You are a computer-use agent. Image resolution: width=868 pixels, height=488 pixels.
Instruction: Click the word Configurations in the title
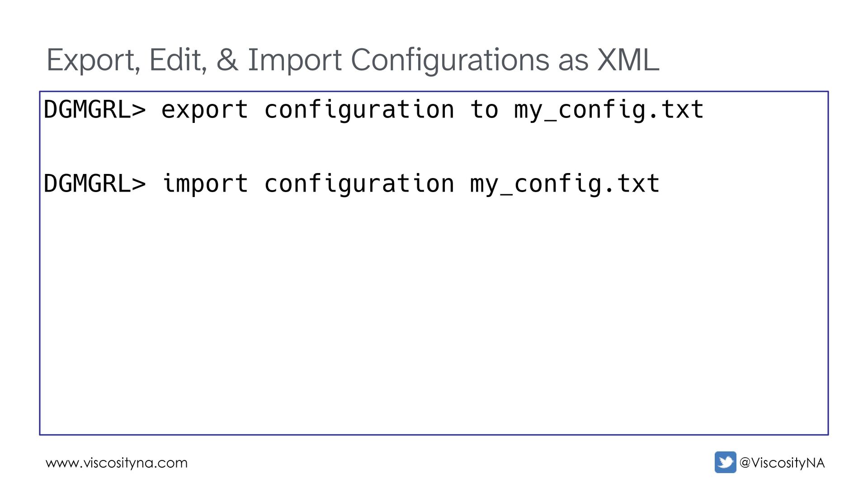pyautogui.click(x=450, y=60)
